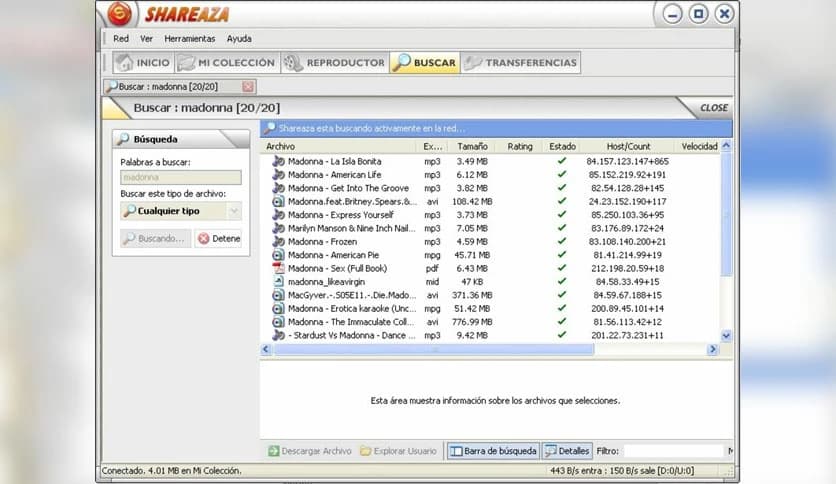Viewport: 836px width, 484px height.
Task: Click video icon of 'MacGyver.-.S05E11' file
Action: coord(278,295)
